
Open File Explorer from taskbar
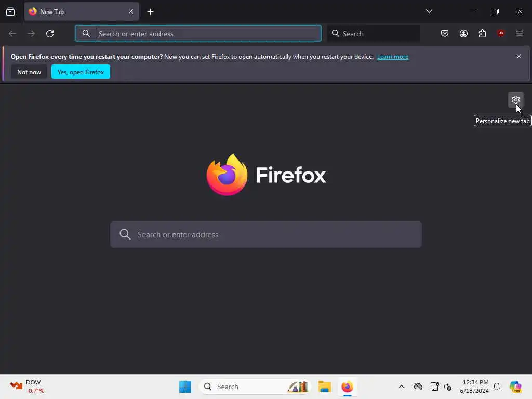point(324,387)
